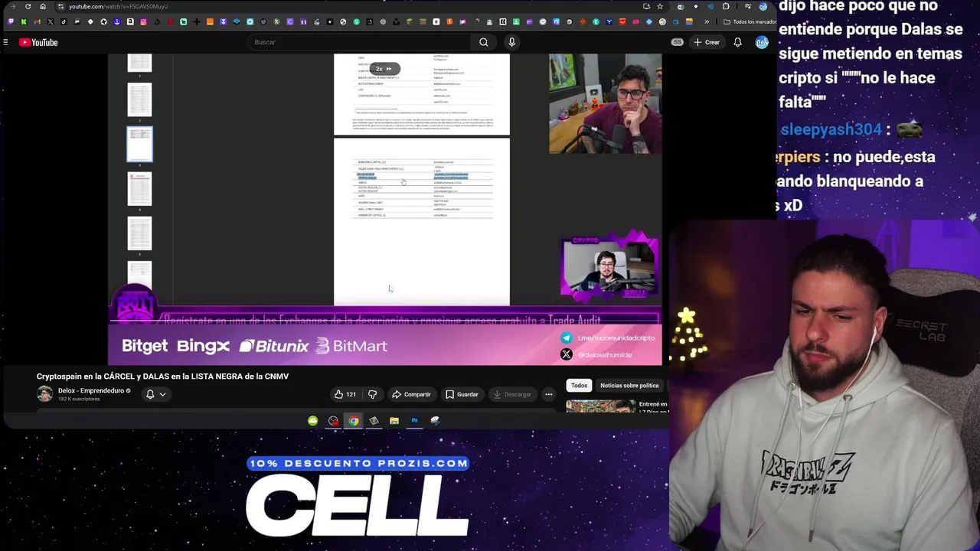This screenshot has height=551, width=980.
Task: Click the video title text
Action: 162,376
